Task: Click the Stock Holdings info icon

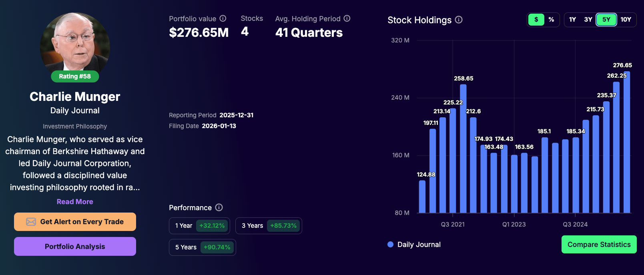Action: click(459, 20)
